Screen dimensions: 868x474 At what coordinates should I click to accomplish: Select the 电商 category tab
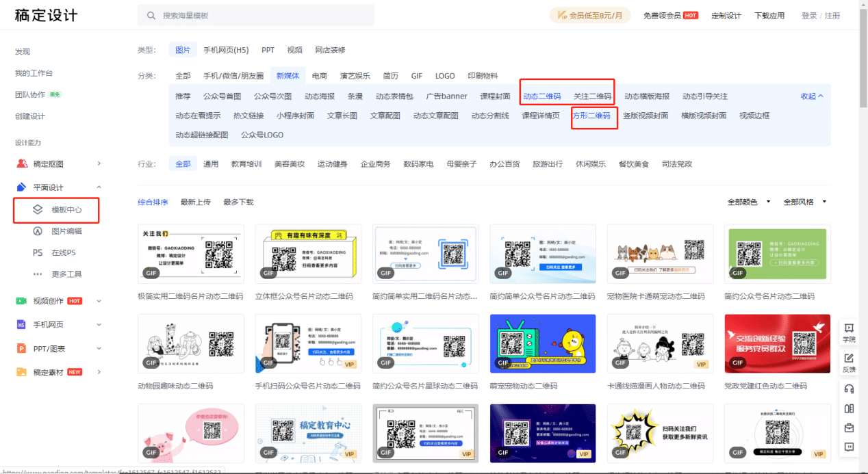[320, 75]
